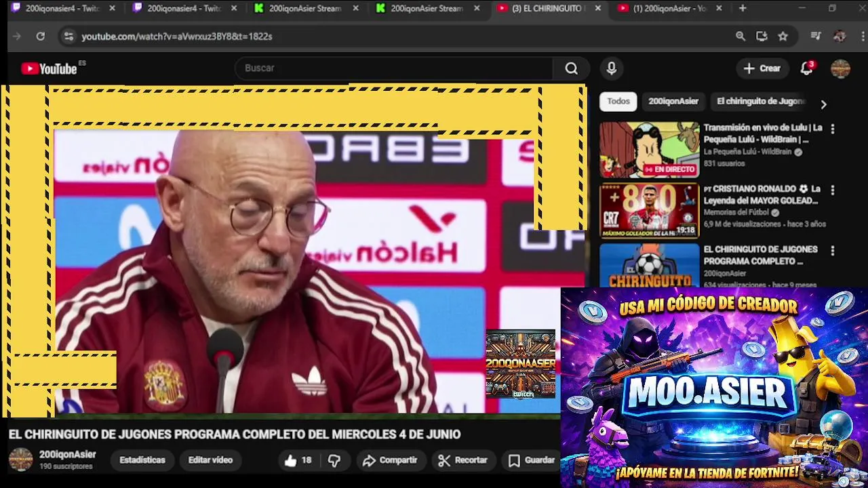Image resolution: width=868 pixels, height=488 pixels.
Task: Switch to the second 200iqonasier4 Twitch tab
Action: [184, 8]
